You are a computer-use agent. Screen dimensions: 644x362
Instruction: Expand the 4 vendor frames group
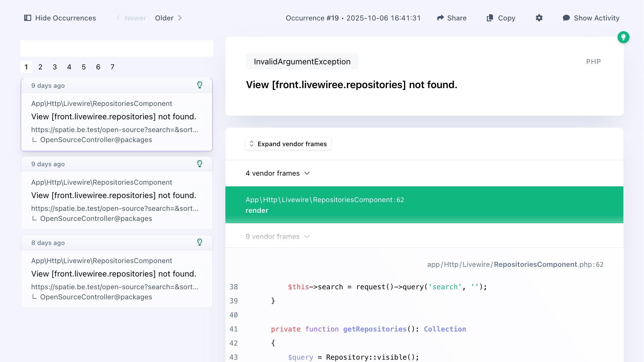pyautogui.click(x=278, y=173)
